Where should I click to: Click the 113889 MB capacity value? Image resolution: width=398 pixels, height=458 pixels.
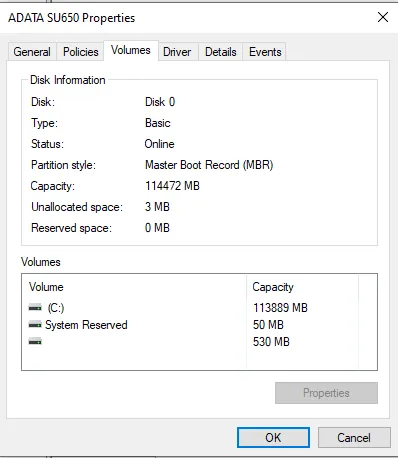[x=280, y=308]
